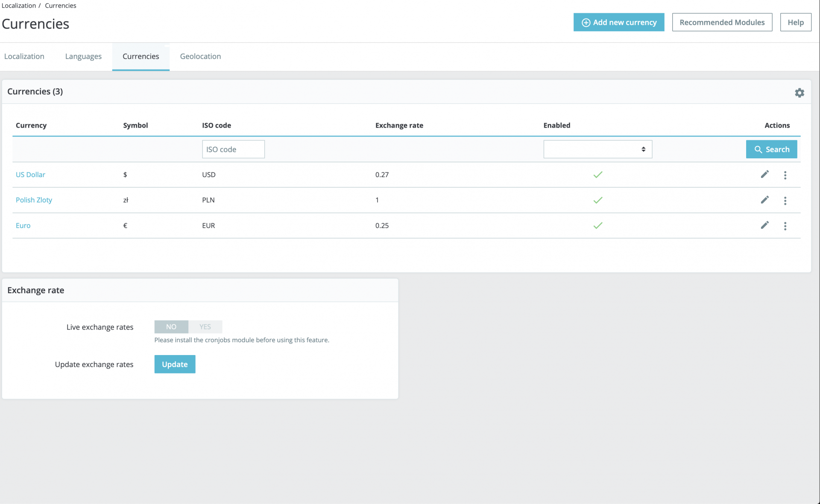Open the Enabled filter dropdown
Image resolution: width=820 pixels, height=504 pixels.
pyautogui.click(x=597, y=149)
